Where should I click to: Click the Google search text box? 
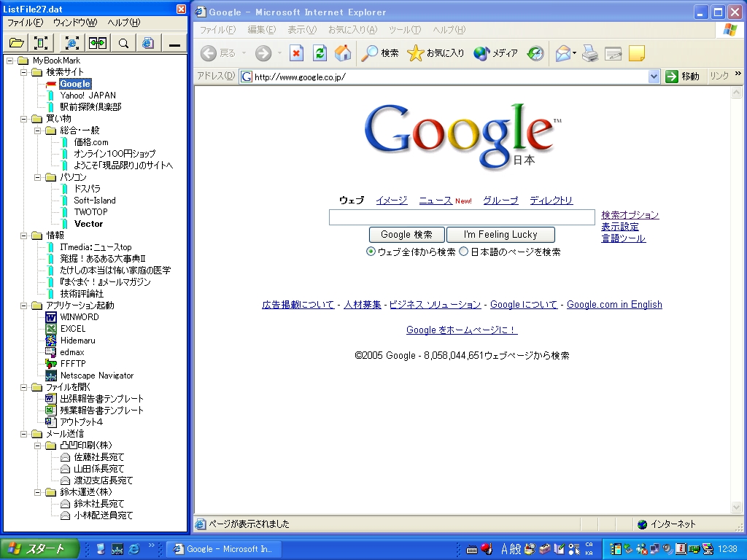[x=462, y=217]
